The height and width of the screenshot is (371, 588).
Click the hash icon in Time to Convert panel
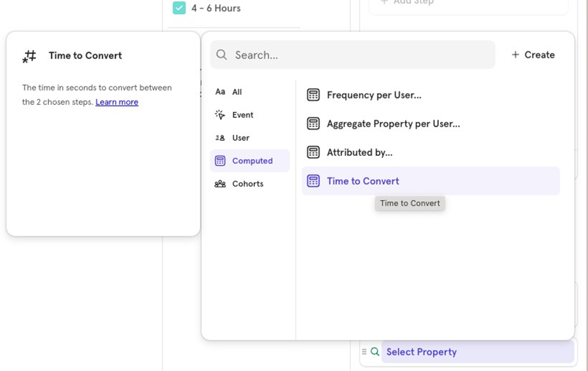(30, 56)
